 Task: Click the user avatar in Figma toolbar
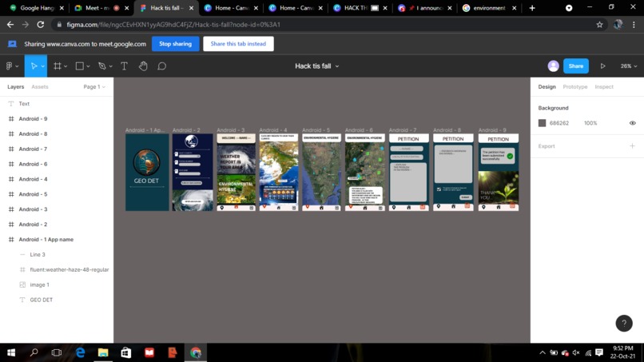pyautogui.click(x=553, y=66)
